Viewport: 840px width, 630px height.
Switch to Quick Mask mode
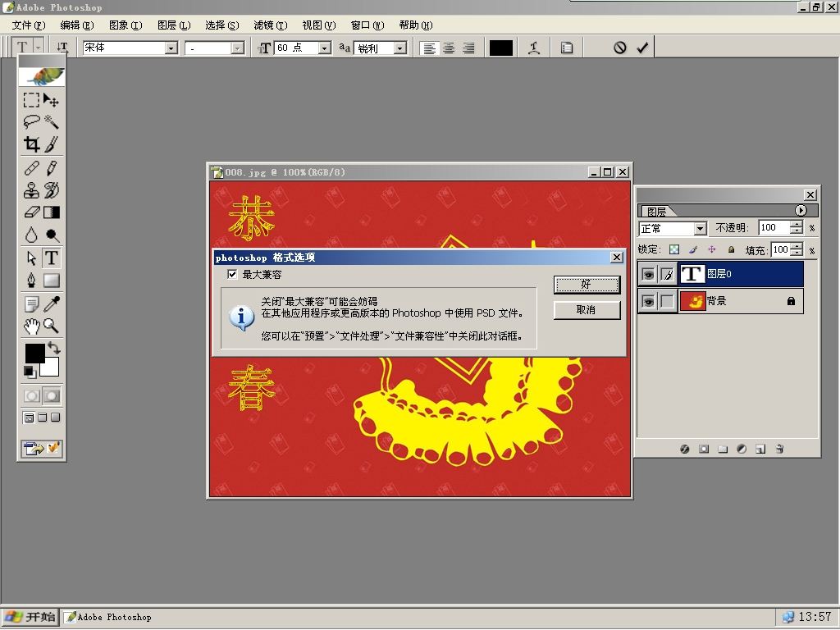coord(52,396)
